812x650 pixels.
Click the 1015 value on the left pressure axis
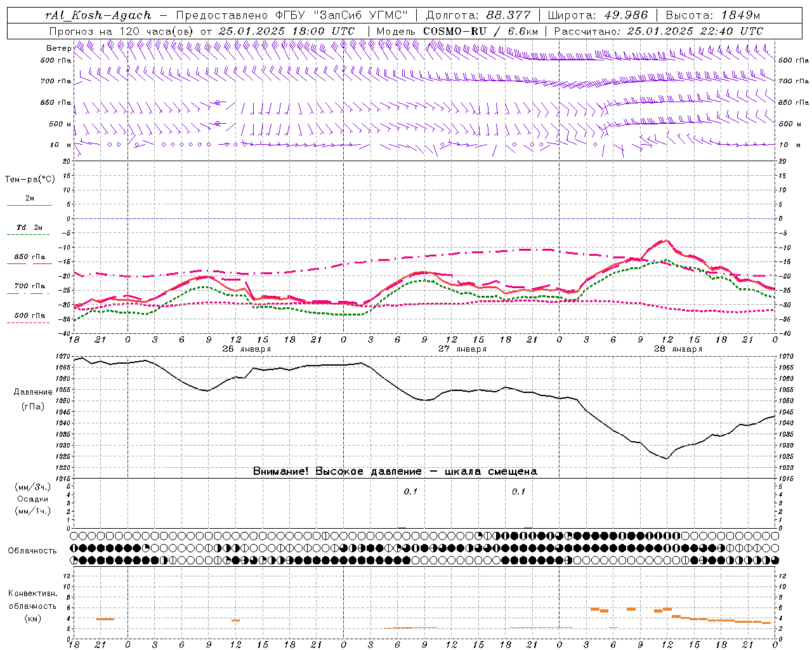(64, 479)
